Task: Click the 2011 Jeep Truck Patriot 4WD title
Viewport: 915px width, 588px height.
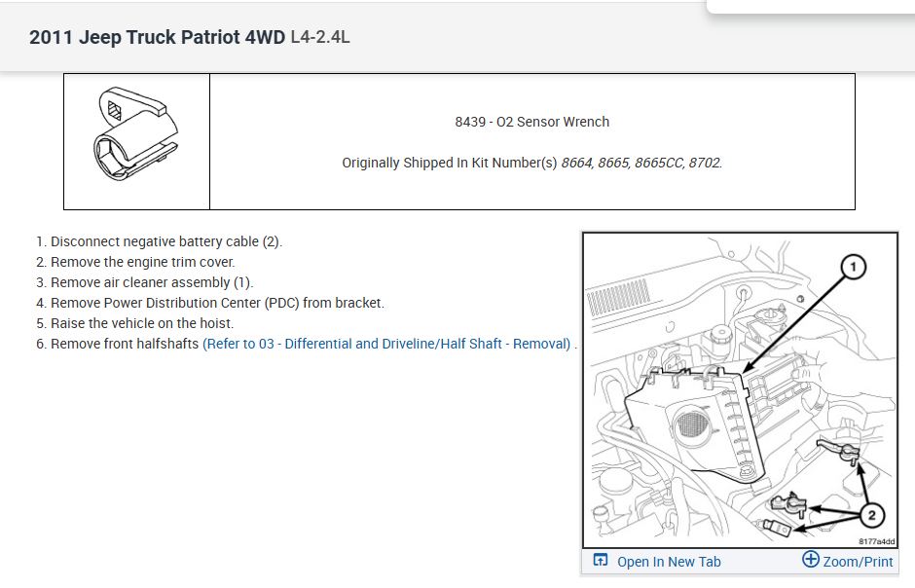Action: click(x=157, y=38)
